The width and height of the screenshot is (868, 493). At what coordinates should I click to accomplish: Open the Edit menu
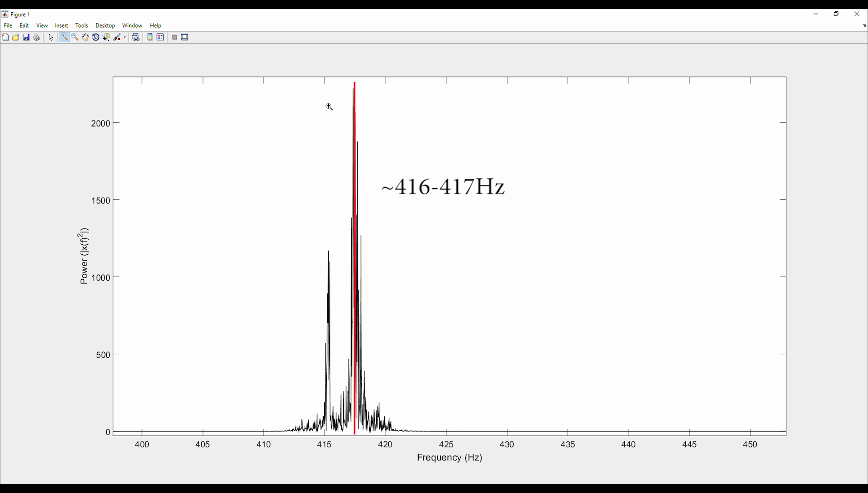pyautogui.click(x=24, y=26)
